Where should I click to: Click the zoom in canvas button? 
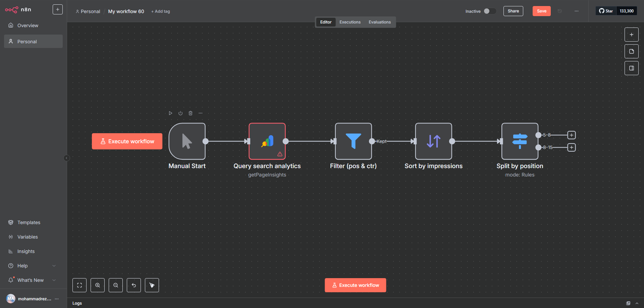[98, 285]
